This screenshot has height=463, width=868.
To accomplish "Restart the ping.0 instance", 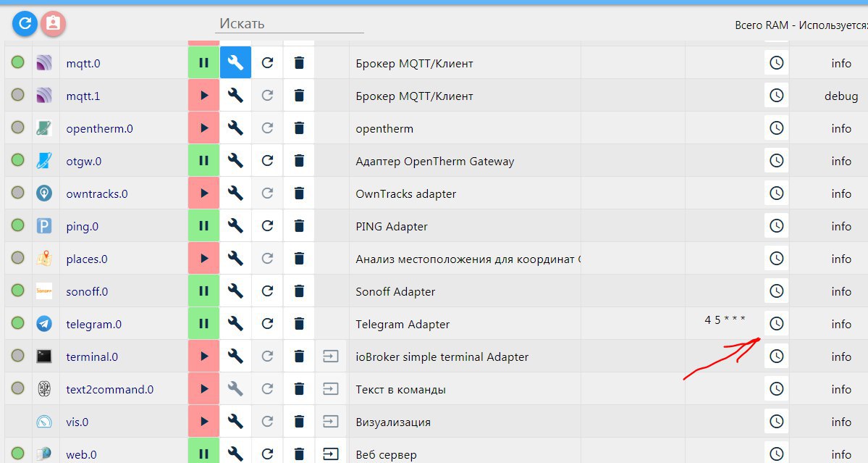I will tap(267, 226).
